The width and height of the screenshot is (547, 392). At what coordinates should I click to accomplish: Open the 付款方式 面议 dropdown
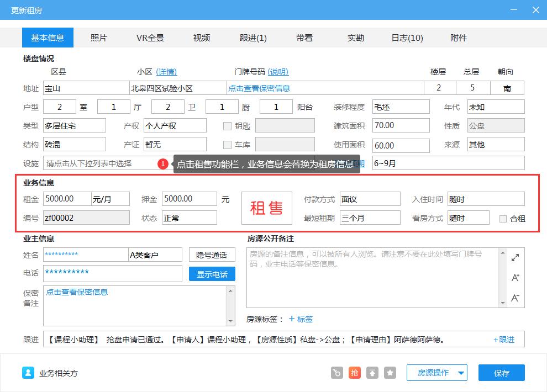click(x=370, y=199)
